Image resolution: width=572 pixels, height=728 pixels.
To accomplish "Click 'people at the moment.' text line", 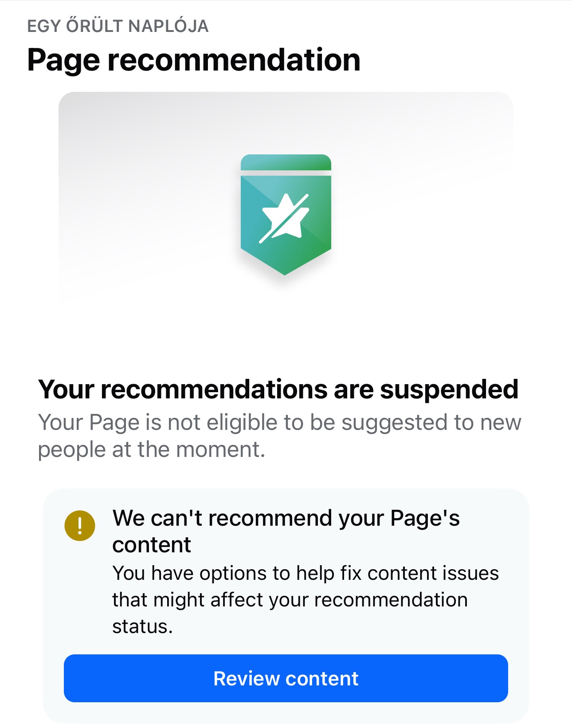I will (x=151, y=449).
